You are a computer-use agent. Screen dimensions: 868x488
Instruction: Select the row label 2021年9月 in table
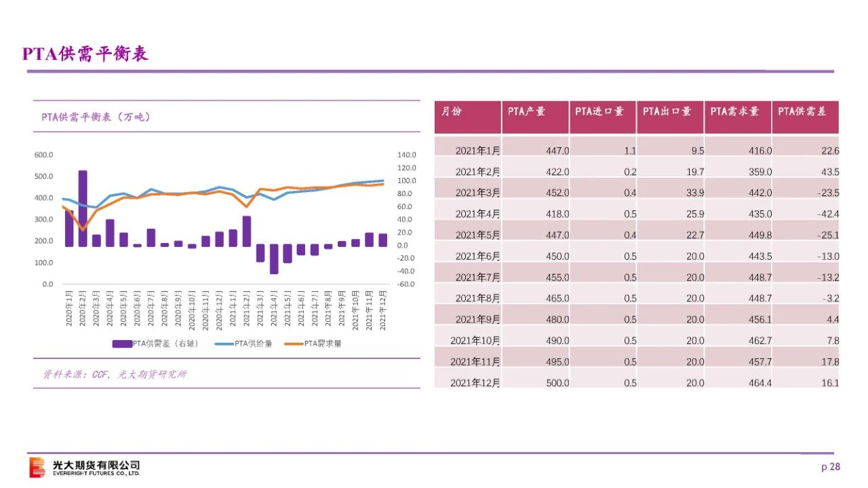[x=477, y=319]
